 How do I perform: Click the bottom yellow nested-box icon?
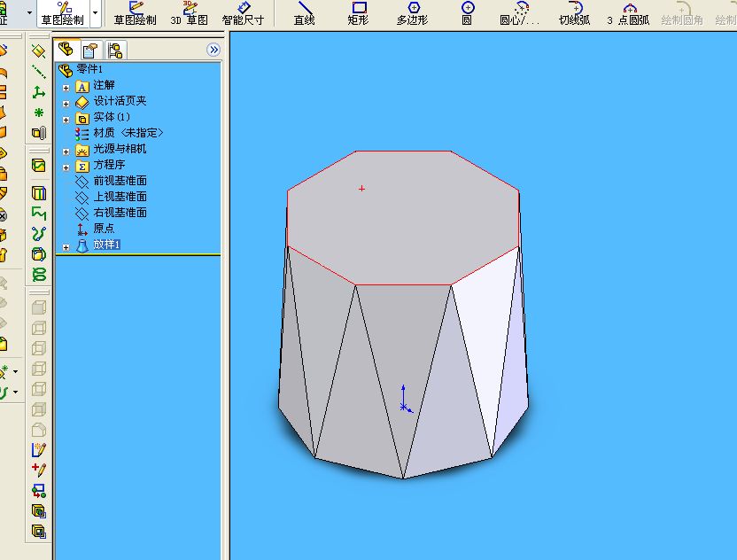point(39,532)
